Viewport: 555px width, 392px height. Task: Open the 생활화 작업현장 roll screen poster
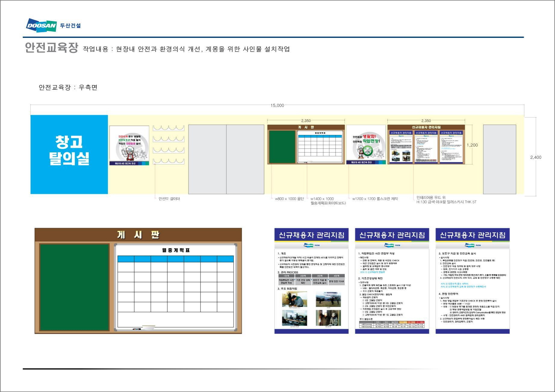pyautogui.click(x=366, y=145)
